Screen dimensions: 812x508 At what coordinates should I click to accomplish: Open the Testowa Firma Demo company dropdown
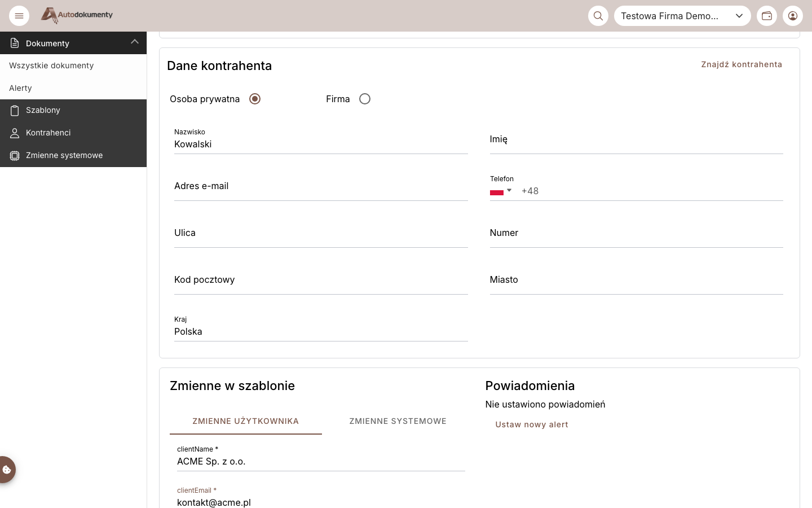682,16
